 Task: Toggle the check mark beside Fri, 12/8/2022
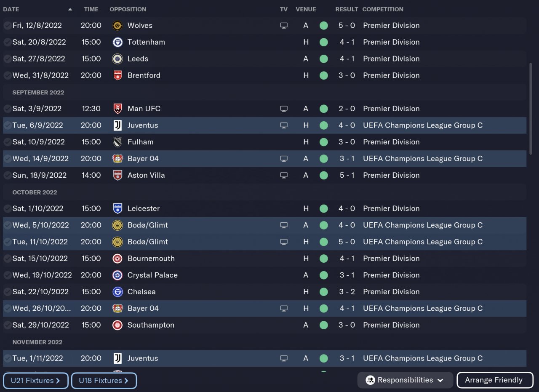7,26
